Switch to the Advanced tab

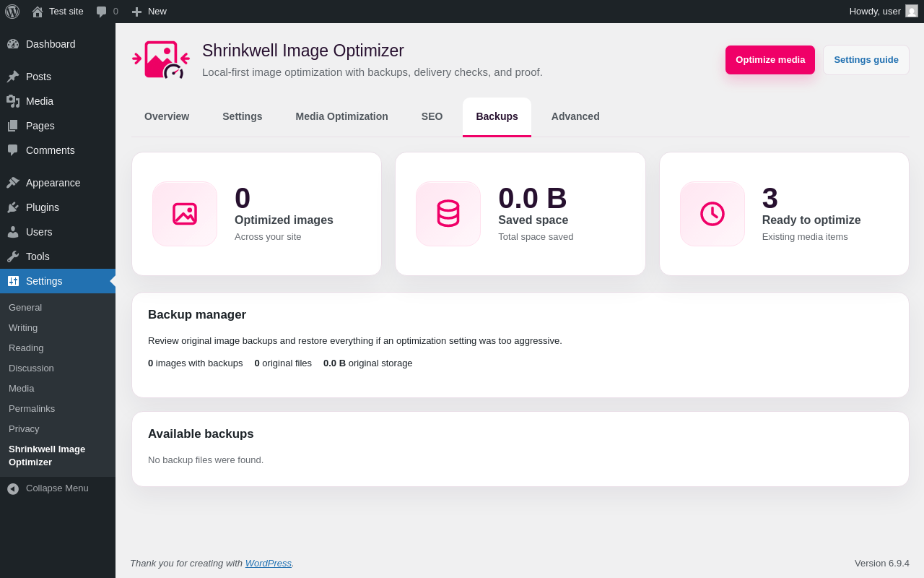tap(575, 116)
